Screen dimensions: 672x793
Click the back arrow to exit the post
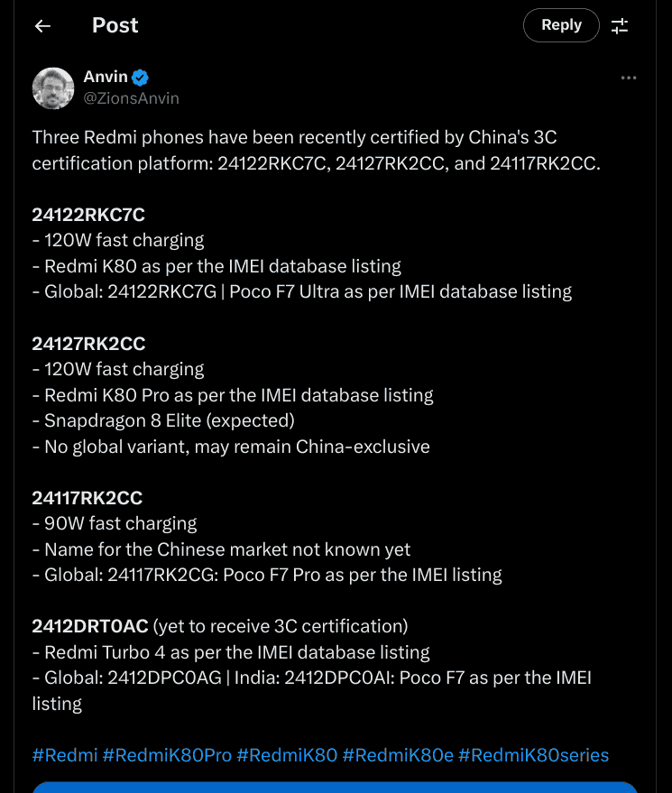[x=41, y=26]
